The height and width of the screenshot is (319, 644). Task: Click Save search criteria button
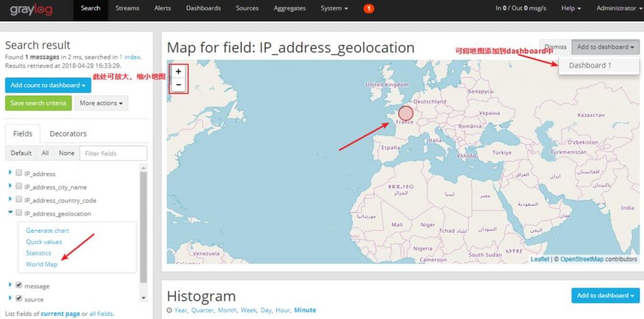[x=38, y=103]
